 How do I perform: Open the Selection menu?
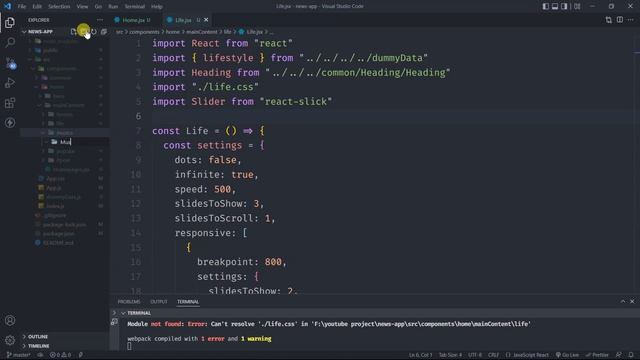[x=59, y=7]
